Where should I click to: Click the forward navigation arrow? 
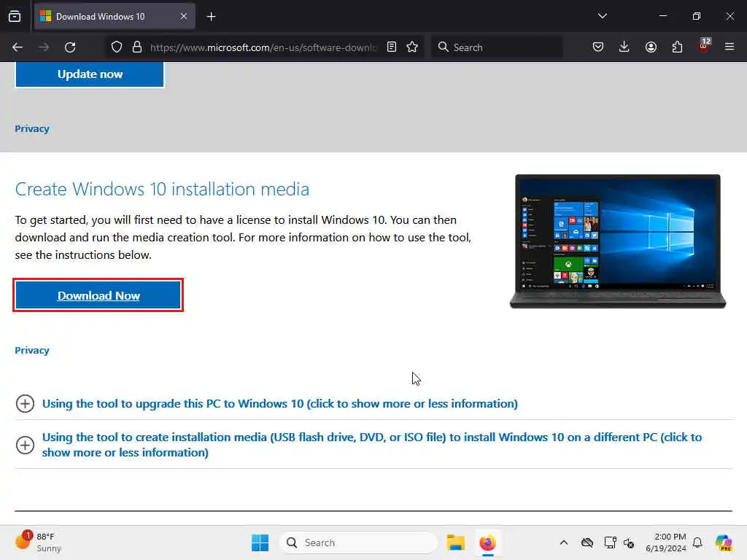point(44,47)
